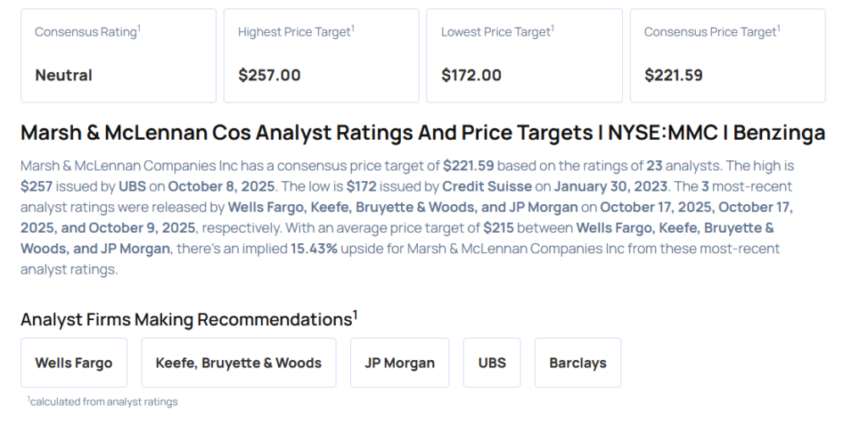The image size is (868, 426).
Task: Click the UBS button under Analyst Firms
Action: coord(492,362)
